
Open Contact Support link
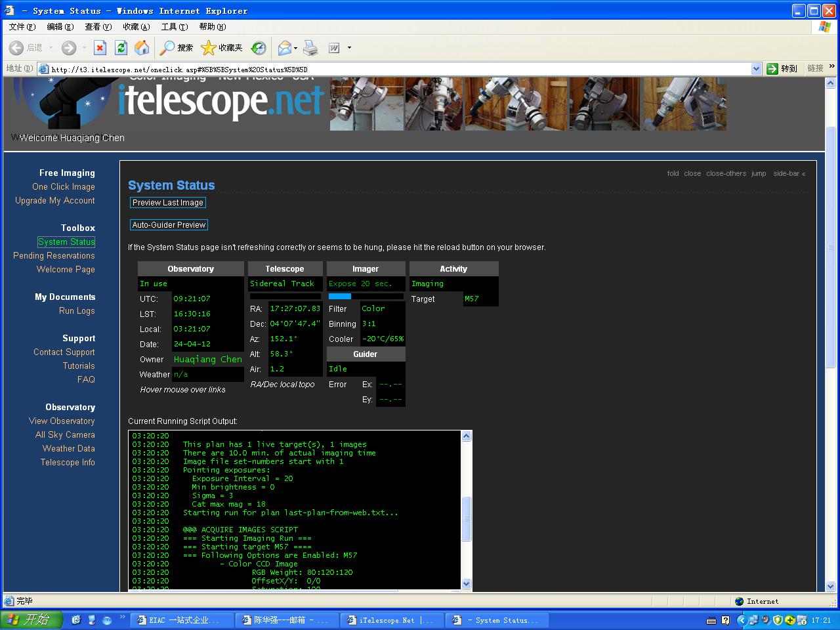pyautogui.click(x=64, y=352)
